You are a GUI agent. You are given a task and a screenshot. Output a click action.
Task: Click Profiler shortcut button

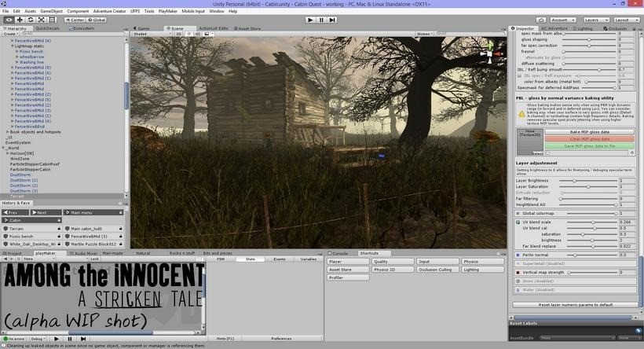tap(348, 277)
